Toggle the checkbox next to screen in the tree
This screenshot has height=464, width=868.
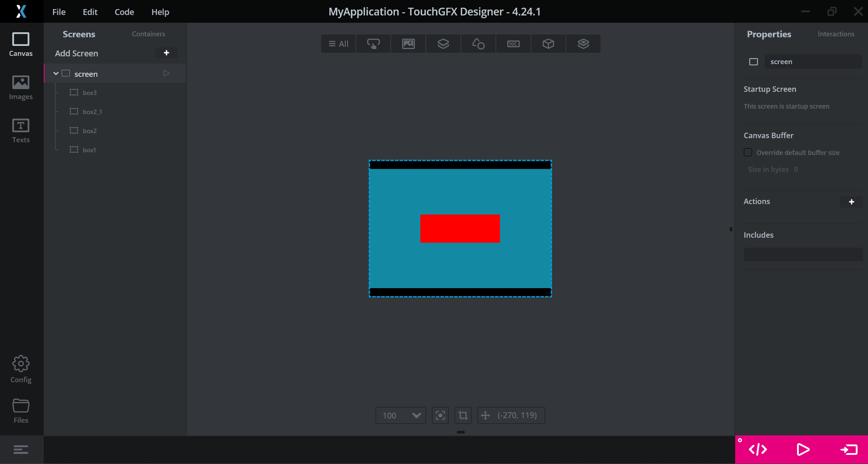coord(66,73)
